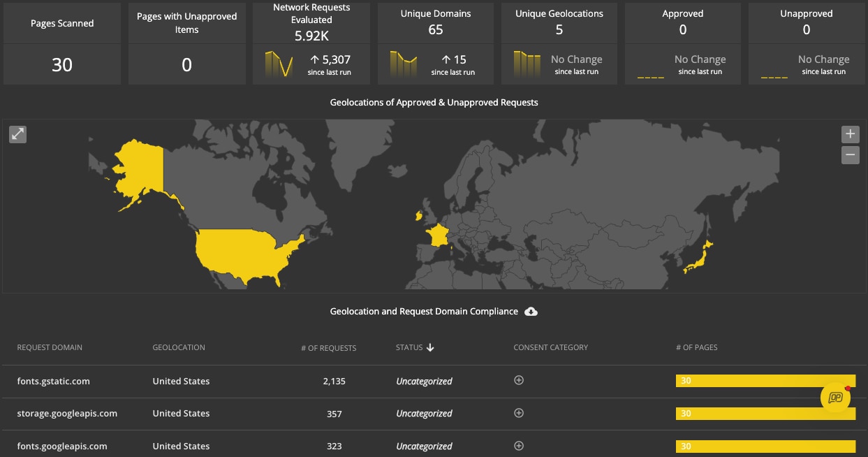
Task: Open the Pages Scanned card
Action: pyautogui.click(x=62, y=43)
